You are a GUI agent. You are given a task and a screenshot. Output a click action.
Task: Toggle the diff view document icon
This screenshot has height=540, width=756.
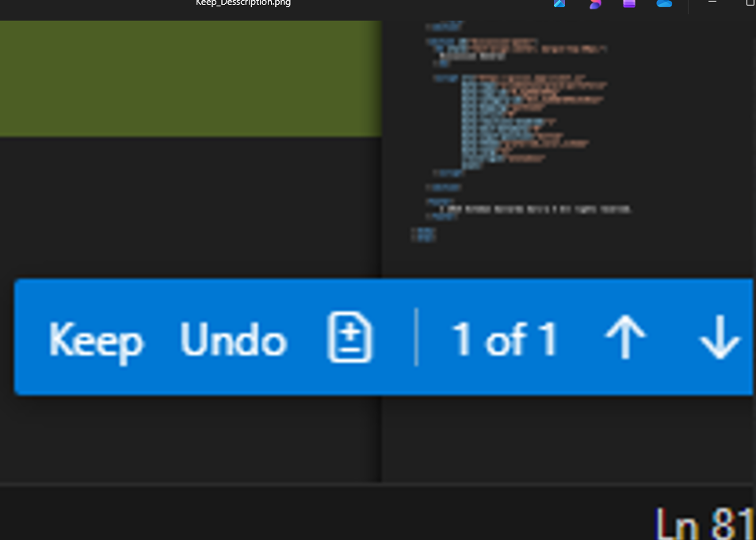click(x=350, y=337)
